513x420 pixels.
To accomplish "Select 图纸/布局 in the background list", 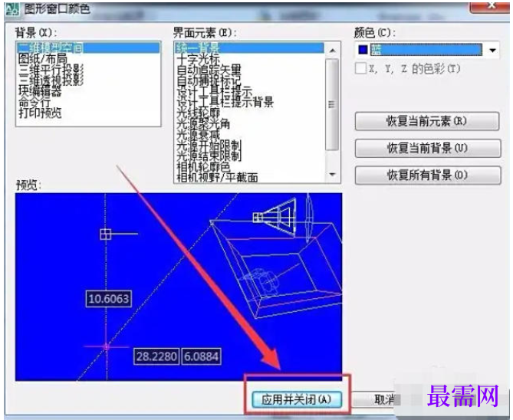I will point(42,59).
